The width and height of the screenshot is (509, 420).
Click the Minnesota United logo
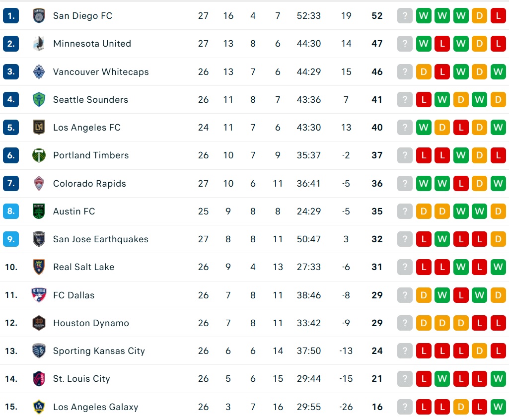point(39,44)
